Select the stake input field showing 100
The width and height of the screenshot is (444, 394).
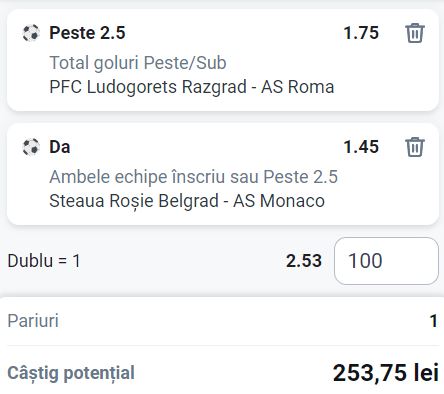click(386, 261)
